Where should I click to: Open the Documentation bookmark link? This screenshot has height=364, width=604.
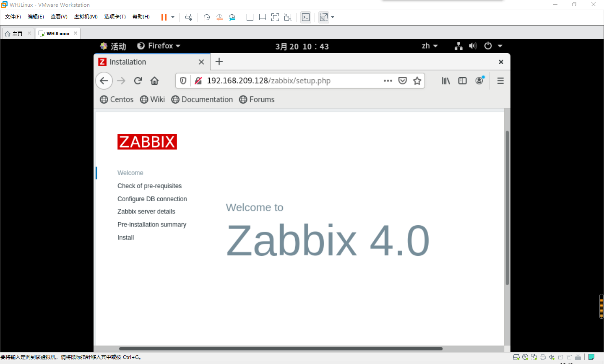207,99
